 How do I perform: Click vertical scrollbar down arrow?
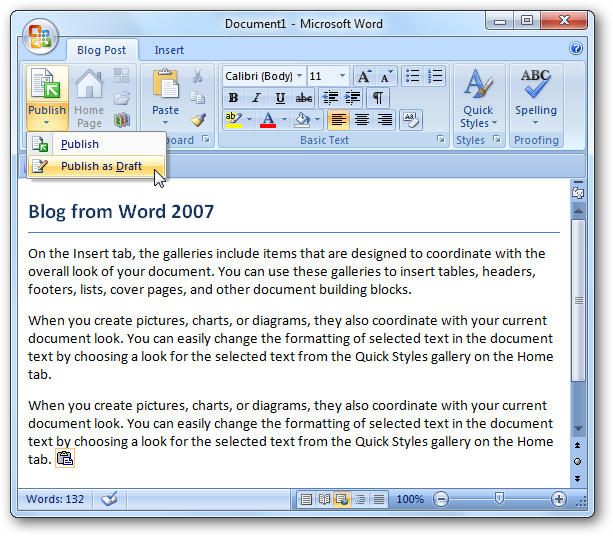click(578, 428)
